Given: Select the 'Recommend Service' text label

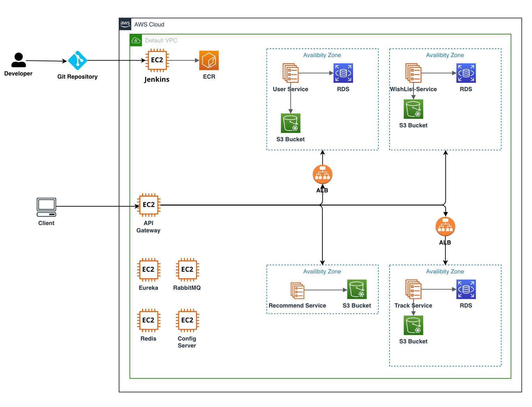Looking at the screenshot, I should pos(297,305).
